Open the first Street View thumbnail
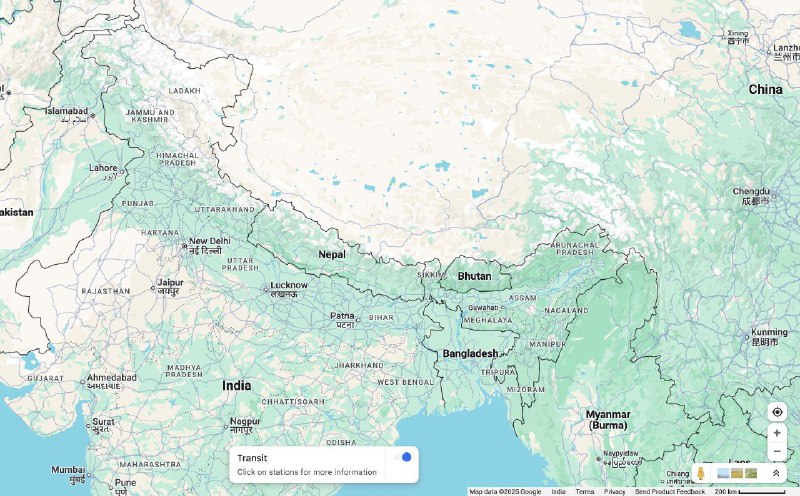Viewport: 800px width, 496px height. point(723,474)
